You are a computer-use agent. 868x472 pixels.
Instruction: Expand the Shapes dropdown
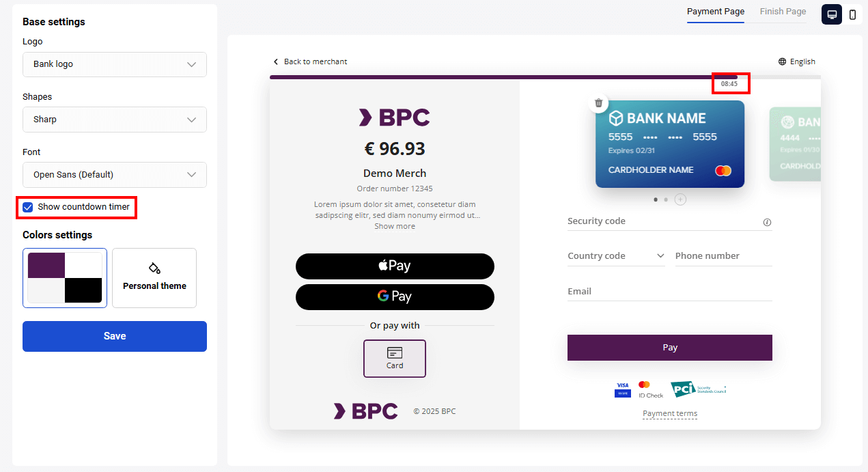tap(115, 120)
